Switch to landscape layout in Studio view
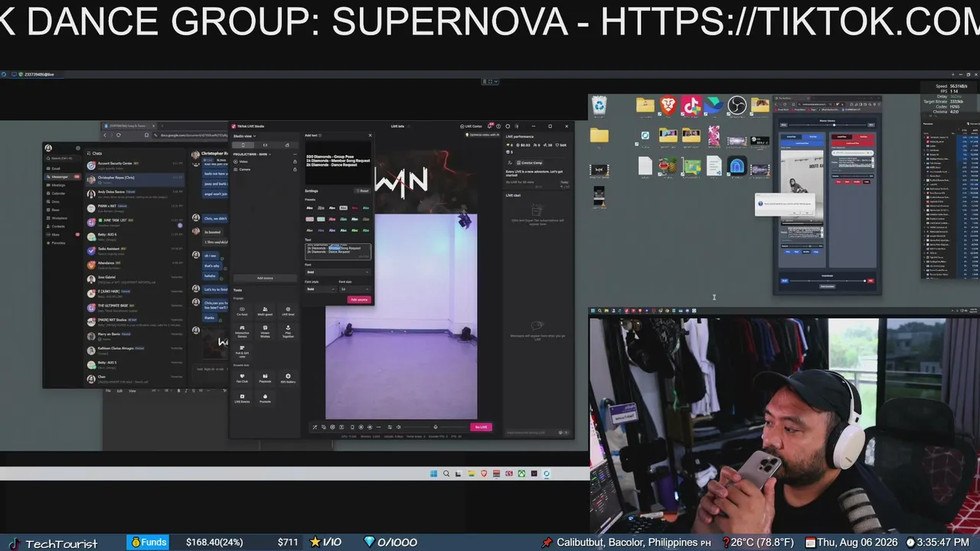 click(x=265, y=145)
